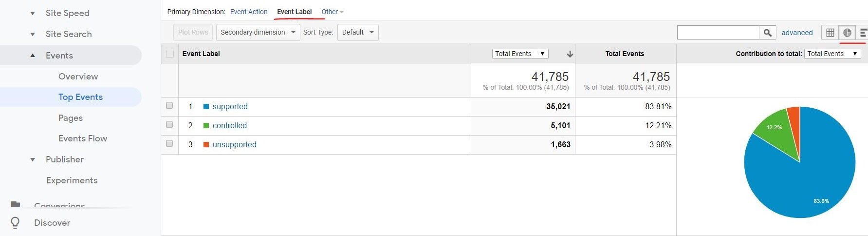Collapse the Events section arrow
The image size is (868, 236).
click(x=33, y=56)
